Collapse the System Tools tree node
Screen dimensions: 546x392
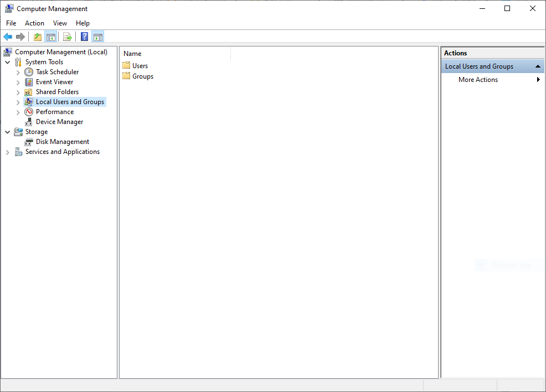point(8,63)
